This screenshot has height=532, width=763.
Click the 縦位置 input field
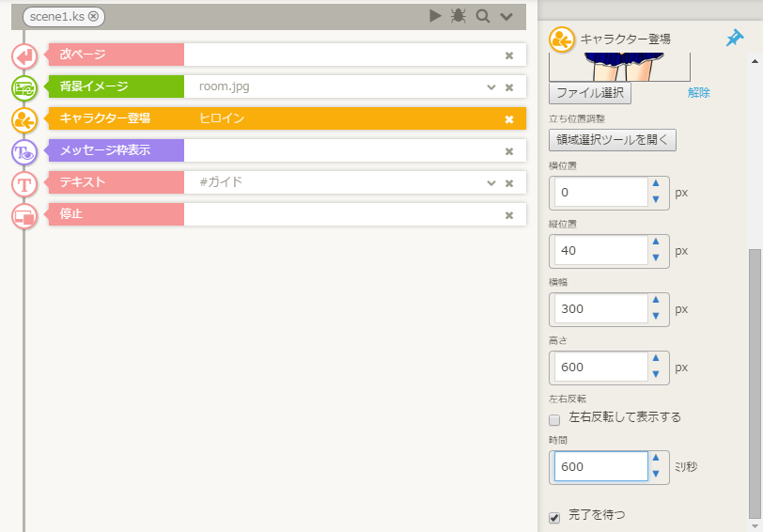[x=601, y=251]
